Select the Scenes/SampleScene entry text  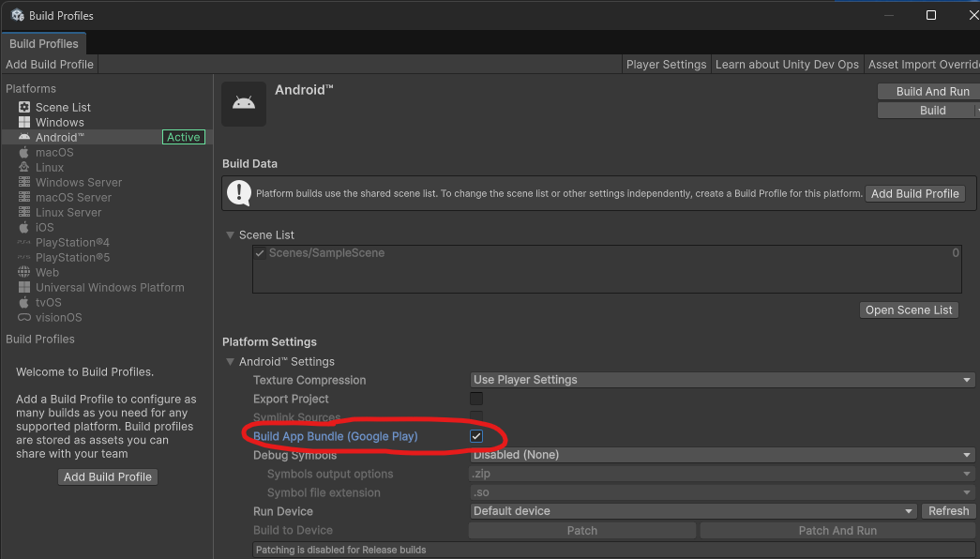point(326,253)
